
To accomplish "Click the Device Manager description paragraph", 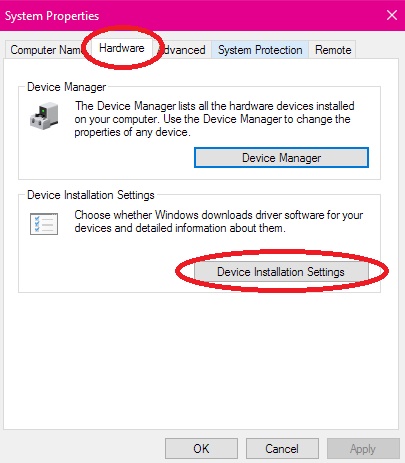I will point(214,119).
